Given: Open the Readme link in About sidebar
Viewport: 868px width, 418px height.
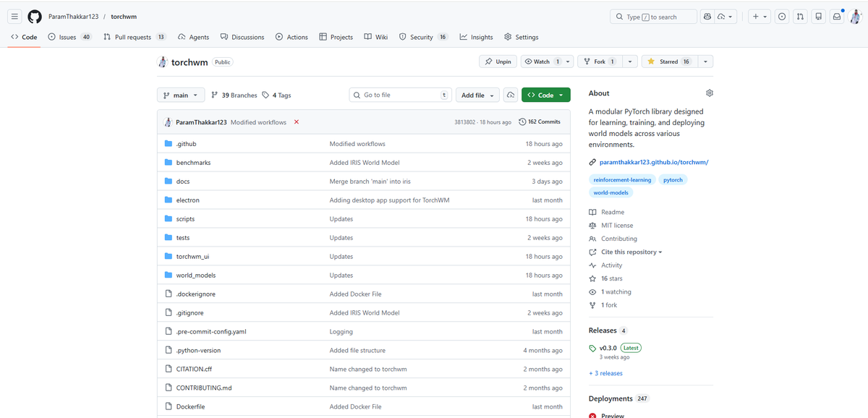Looking at the screenshot, I should [607, 213].
